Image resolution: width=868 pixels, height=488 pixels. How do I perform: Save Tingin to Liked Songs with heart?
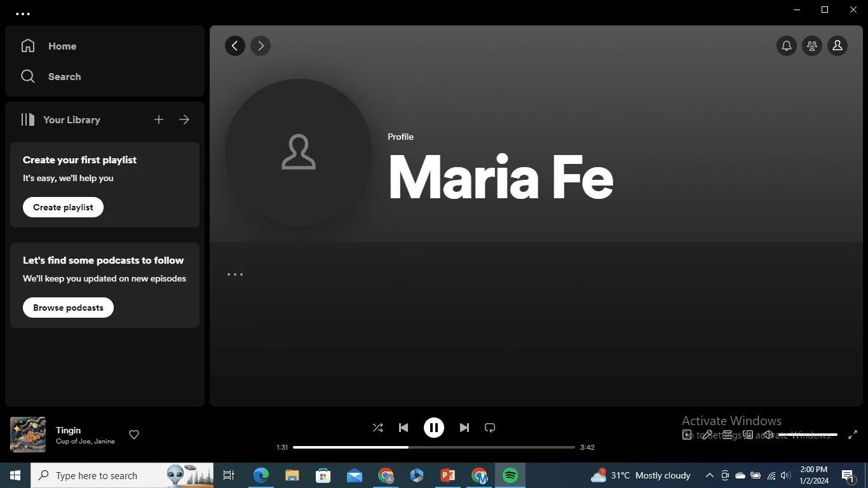[134, 435]
